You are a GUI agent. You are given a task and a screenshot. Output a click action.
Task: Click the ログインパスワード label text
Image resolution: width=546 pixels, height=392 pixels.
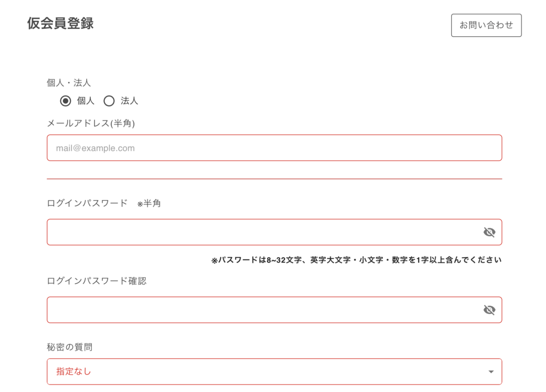pos(87,203)
